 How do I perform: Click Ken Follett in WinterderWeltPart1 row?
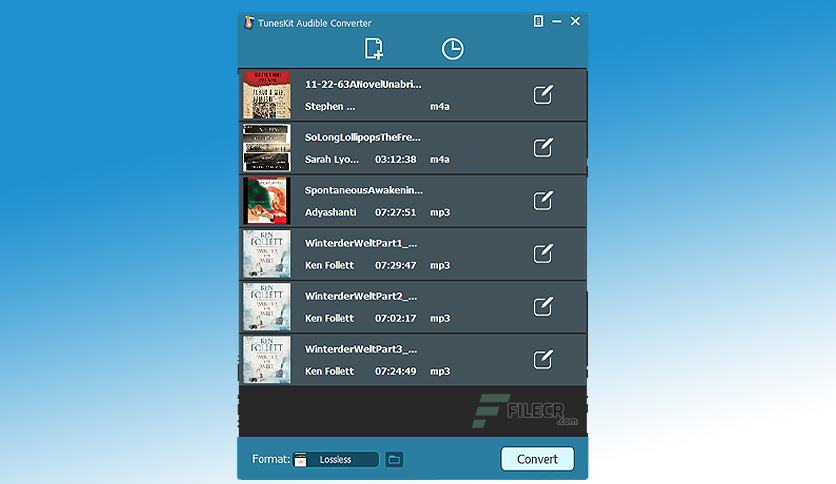point(329,265)
